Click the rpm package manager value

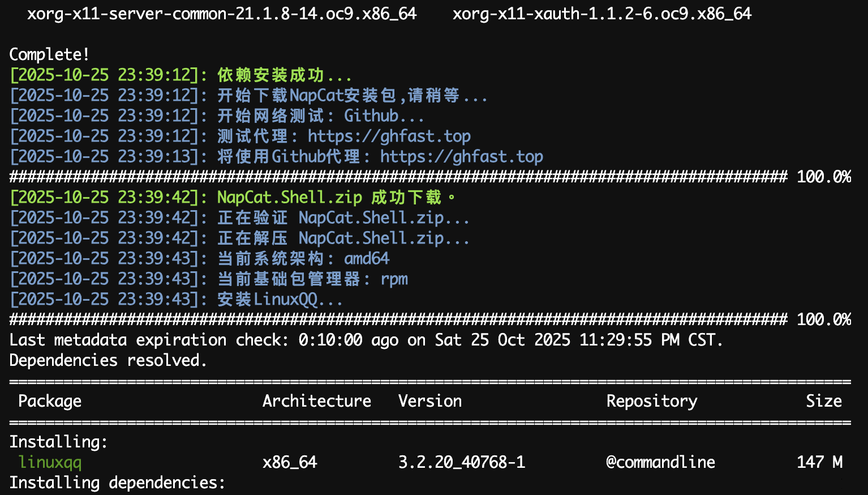coord(394,279)
